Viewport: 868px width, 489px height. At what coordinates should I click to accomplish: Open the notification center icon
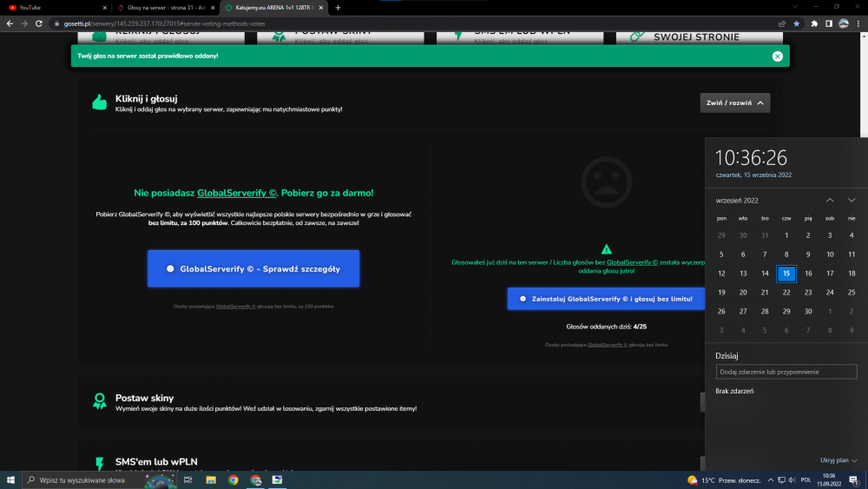click(854, 480)
